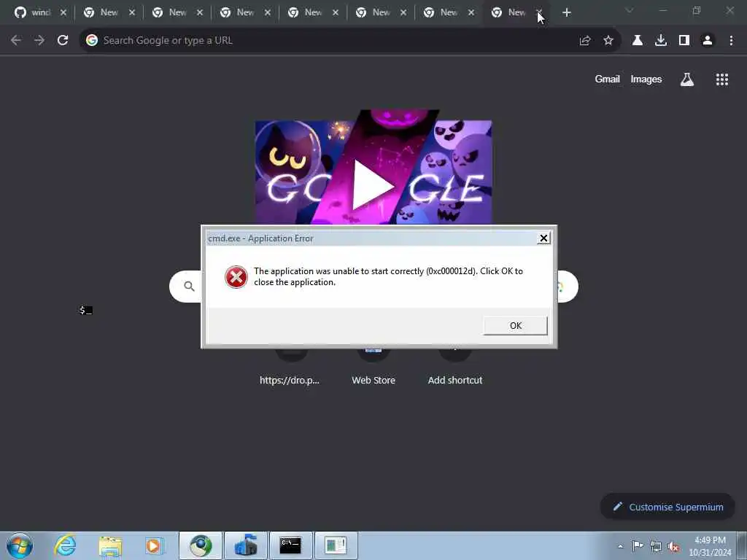Switch to the Command Prompt taskbar button

(x=290, y=545)
